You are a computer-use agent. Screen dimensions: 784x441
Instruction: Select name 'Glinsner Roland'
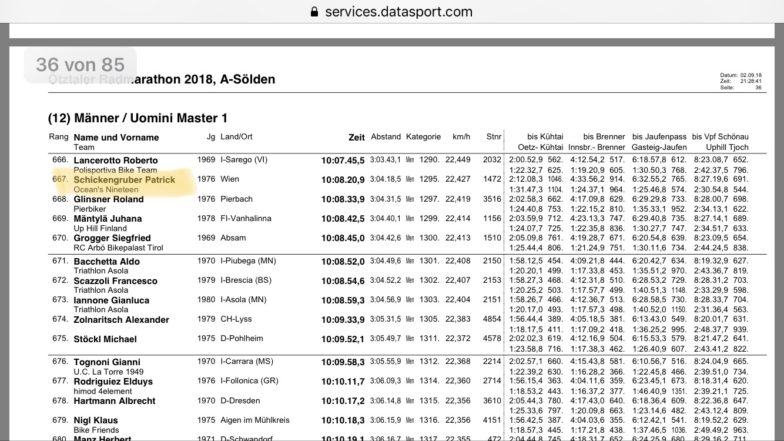tap(108, 200)
